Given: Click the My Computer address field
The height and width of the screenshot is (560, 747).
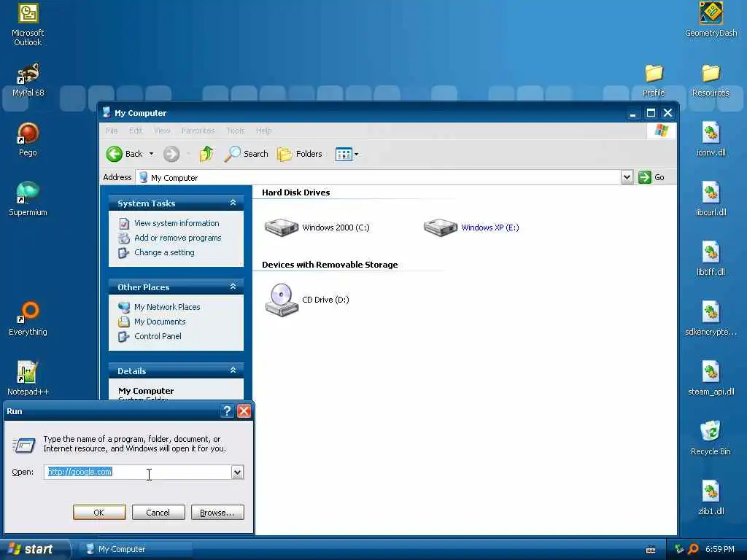Looking at the screenshot, I should click(x=379, y=178).
